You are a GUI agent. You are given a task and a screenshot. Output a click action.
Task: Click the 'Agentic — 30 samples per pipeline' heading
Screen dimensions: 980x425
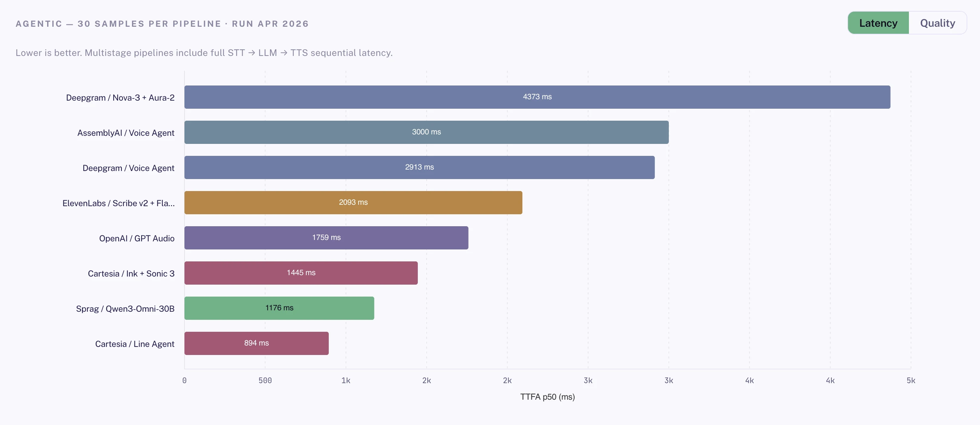pyautogui.click(x=162, y=24)
